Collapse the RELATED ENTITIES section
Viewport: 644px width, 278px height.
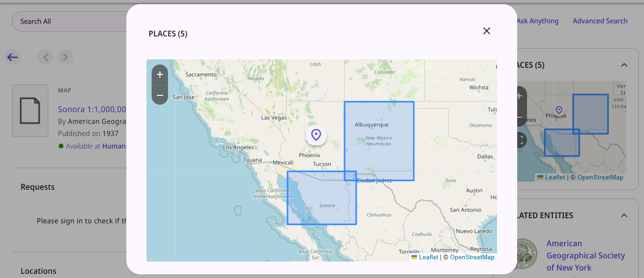click(624, 215)
